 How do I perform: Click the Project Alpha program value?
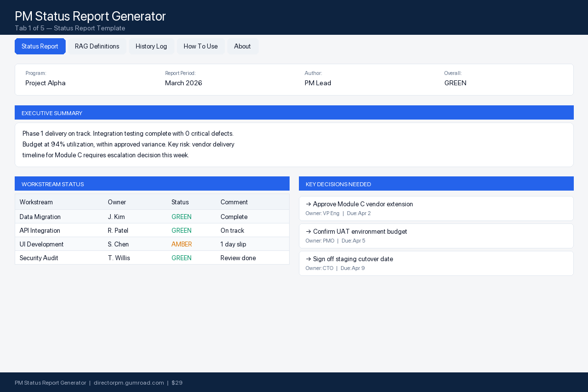[46, 83]
